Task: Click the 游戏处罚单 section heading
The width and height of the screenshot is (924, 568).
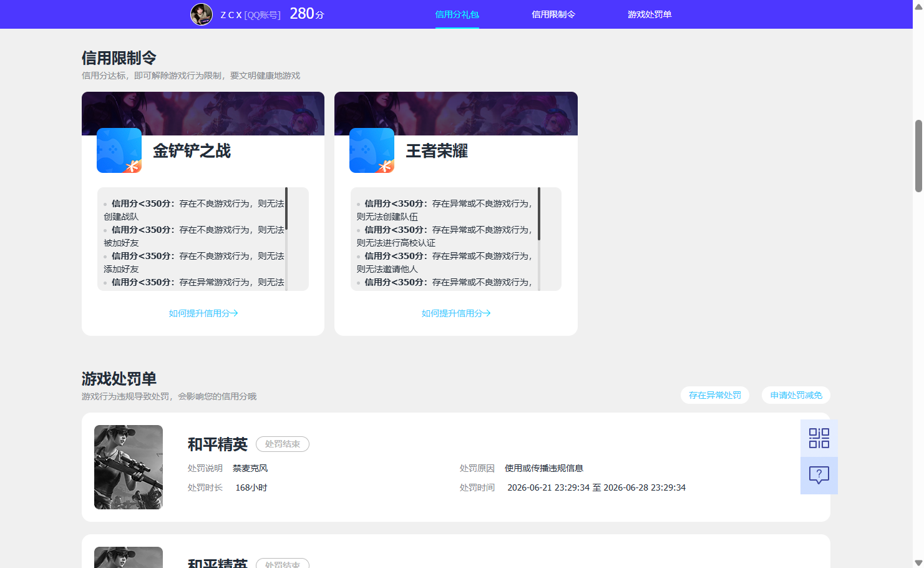Action: pos(119,379)
